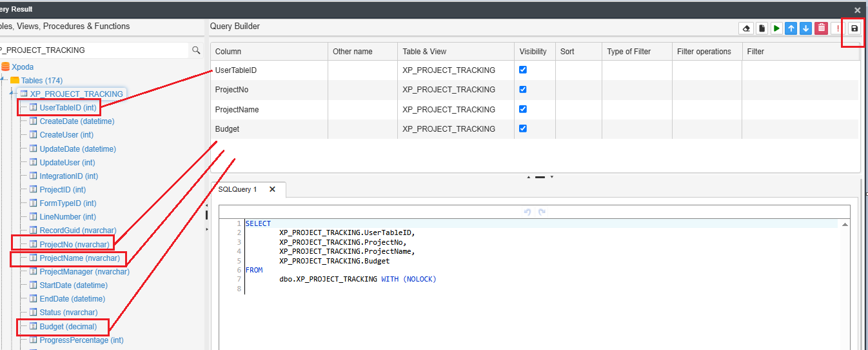The image size is (868, 350).
Task: Click the up arrow on the horizontal panel splitter
Action: 529,177
